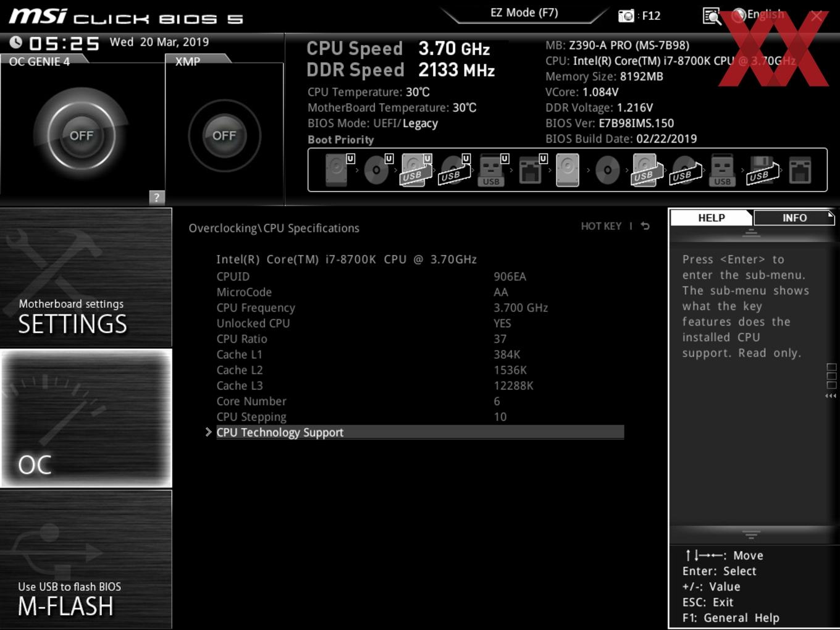Select the legacy network boot icon

pos(800,170)
